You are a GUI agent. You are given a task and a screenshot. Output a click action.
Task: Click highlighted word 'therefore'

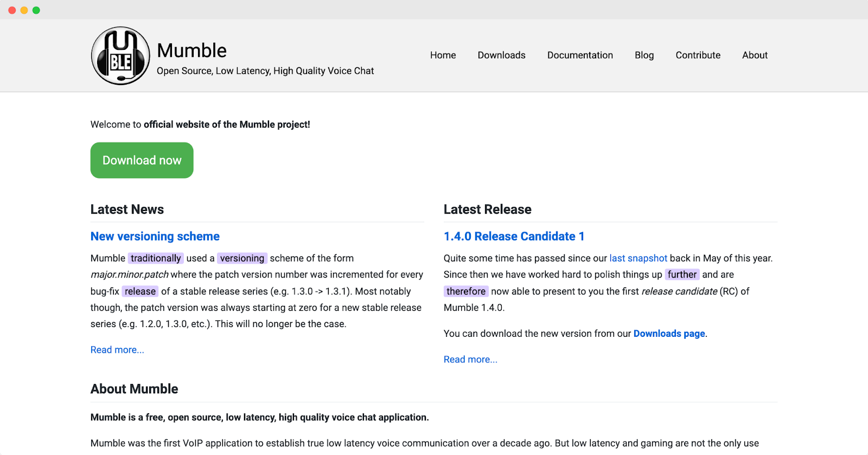466,291
